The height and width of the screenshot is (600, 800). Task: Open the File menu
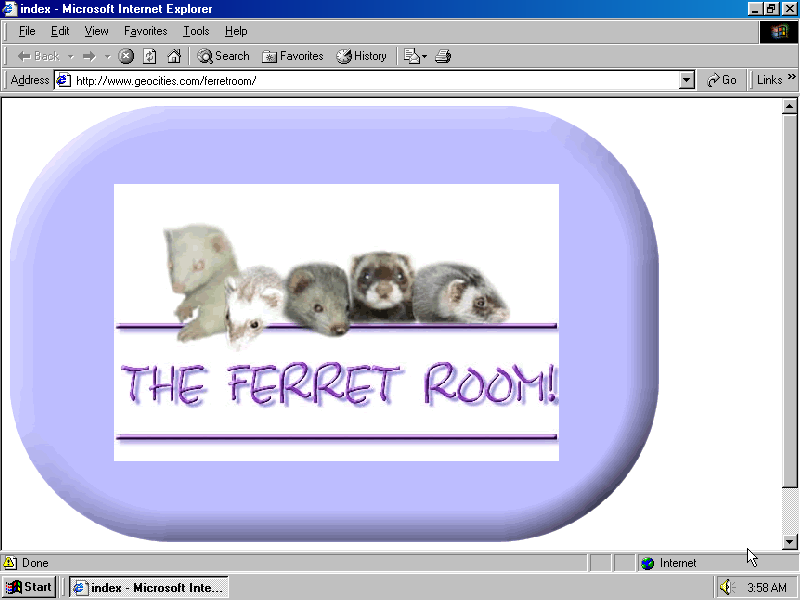click(x=27, y=31)
